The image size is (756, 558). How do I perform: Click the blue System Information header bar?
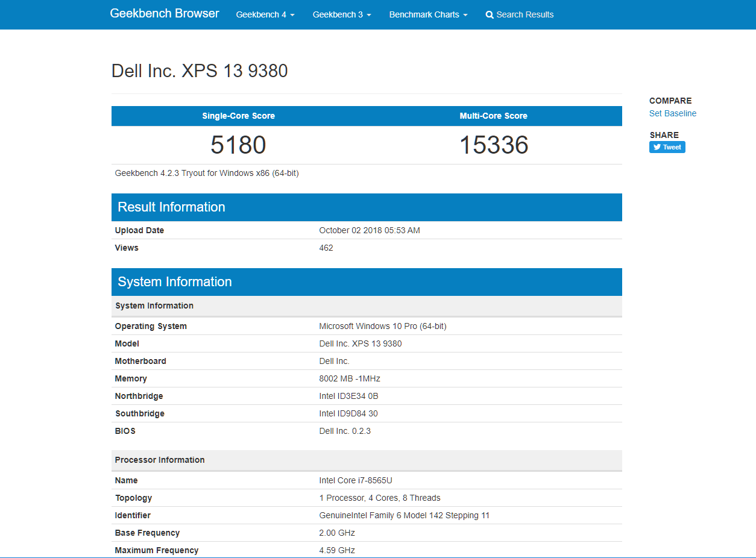(x=367, y=282)
